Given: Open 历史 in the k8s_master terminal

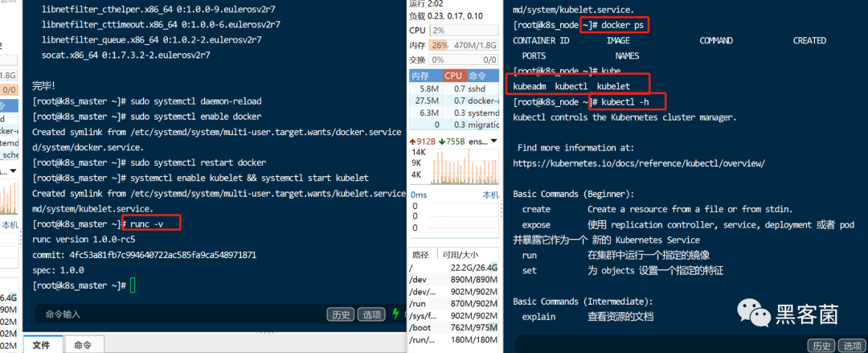Looking at the screenshot, I should [x=341, y=314].
